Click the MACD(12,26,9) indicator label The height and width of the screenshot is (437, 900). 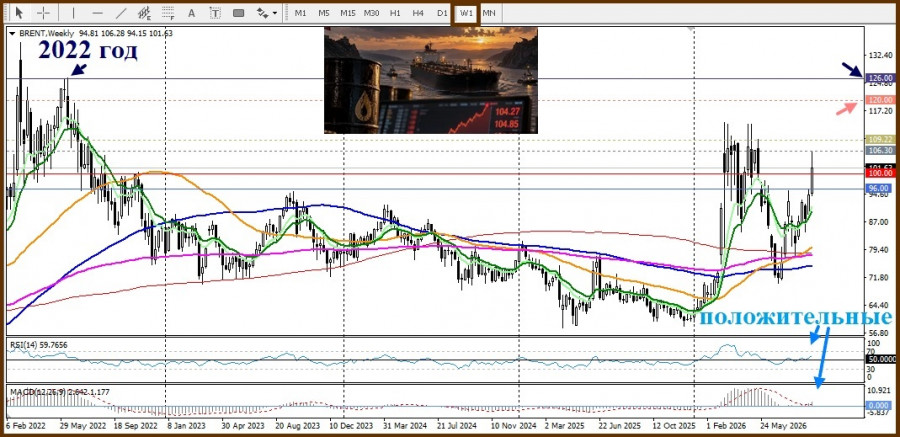point(60,392)
